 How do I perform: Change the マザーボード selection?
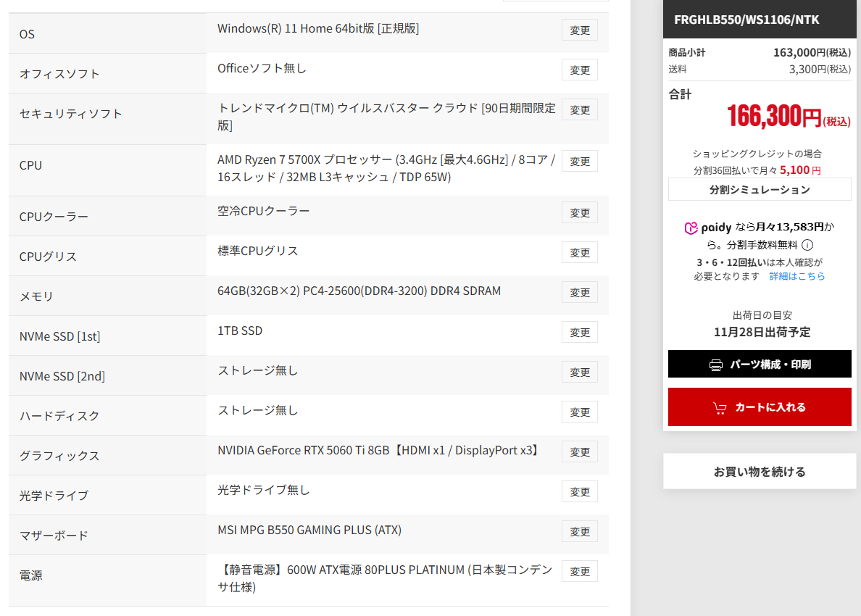pos(580,532)
